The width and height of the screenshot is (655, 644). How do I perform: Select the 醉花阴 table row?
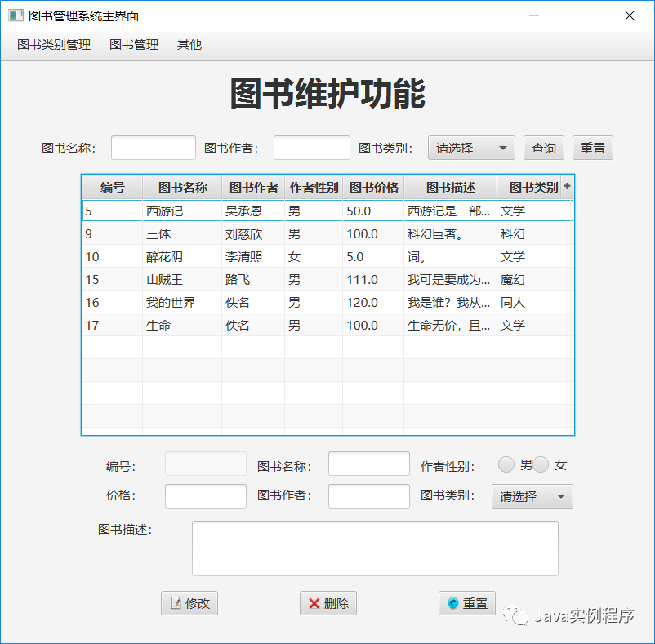(x=327, y=256)
